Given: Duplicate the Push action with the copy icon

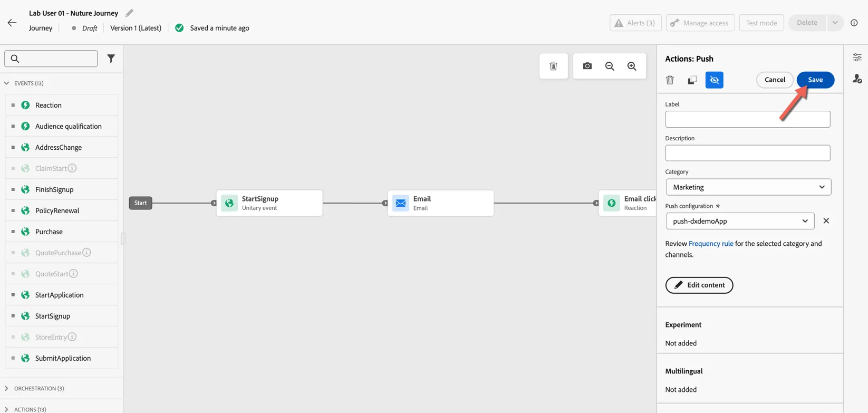Looking at the screenshot, I should coord(692,80).
